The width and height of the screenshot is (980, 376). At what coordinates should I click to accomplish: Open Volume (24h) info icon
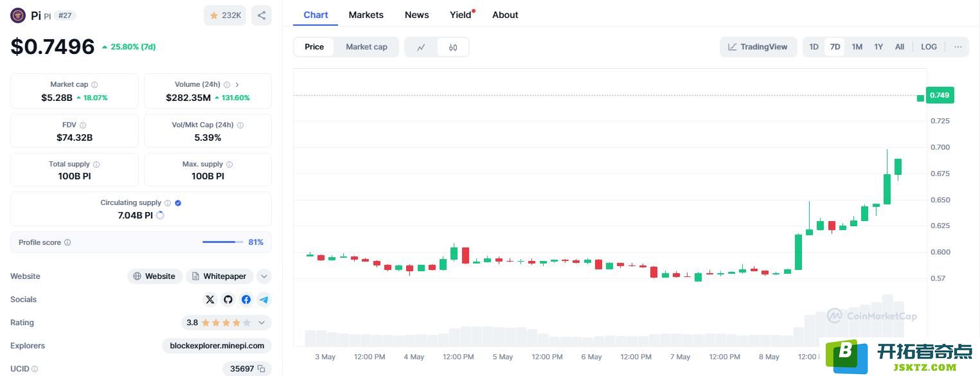pos(227,85)
